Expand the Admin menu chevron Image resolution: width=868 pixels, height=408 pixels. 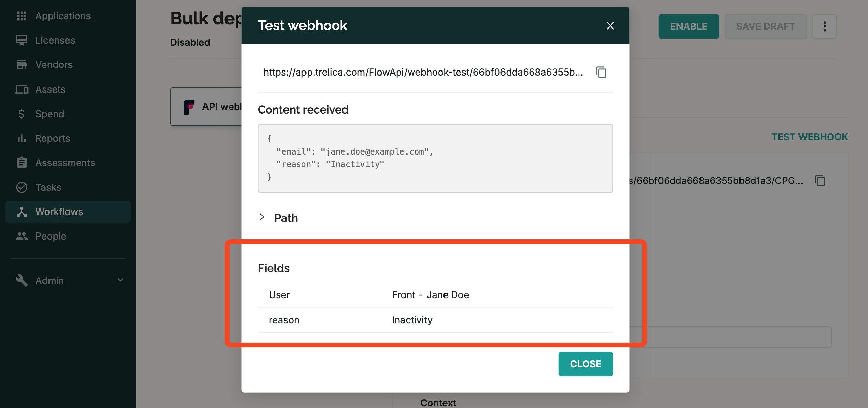120,280
